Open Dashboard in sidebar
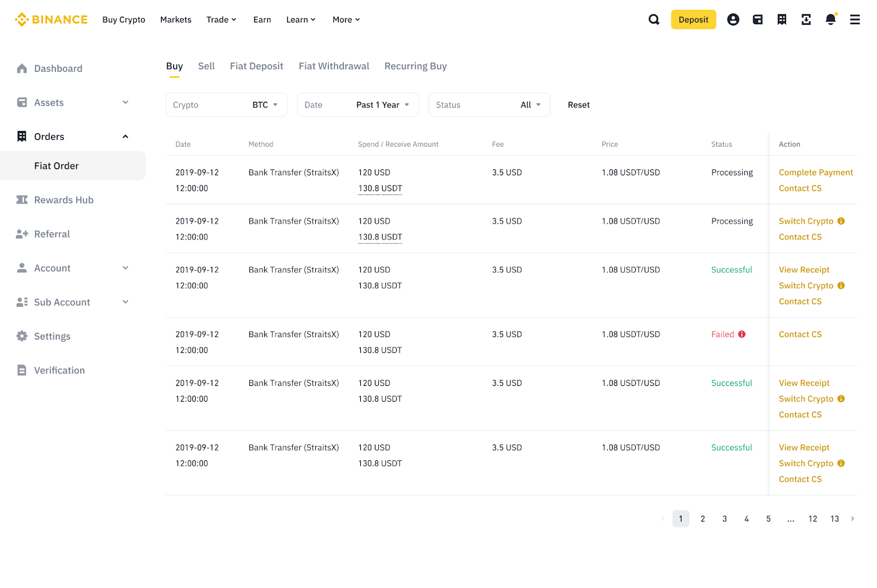Viewport: 877px width, 588px height. pyautogui.click(x=58, y=68)
